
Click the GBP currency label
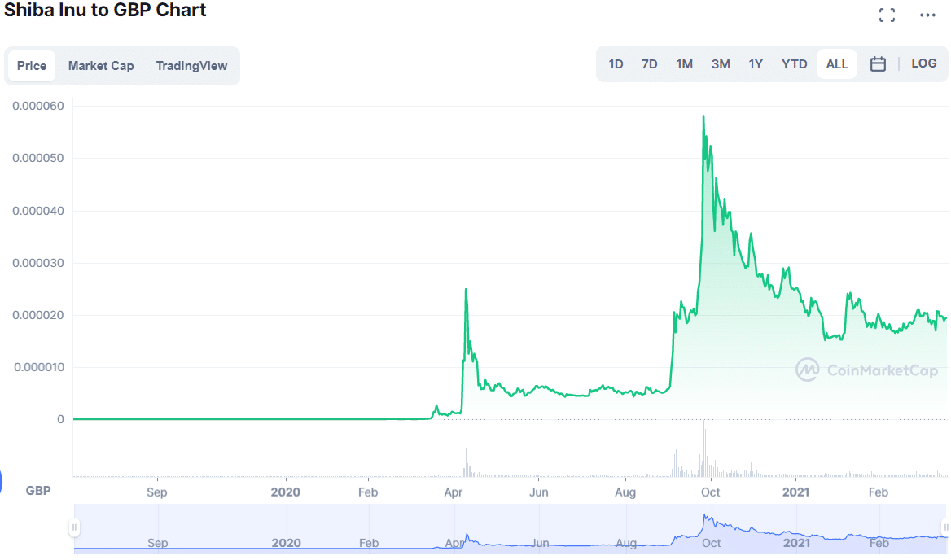(x=38, y=491)
